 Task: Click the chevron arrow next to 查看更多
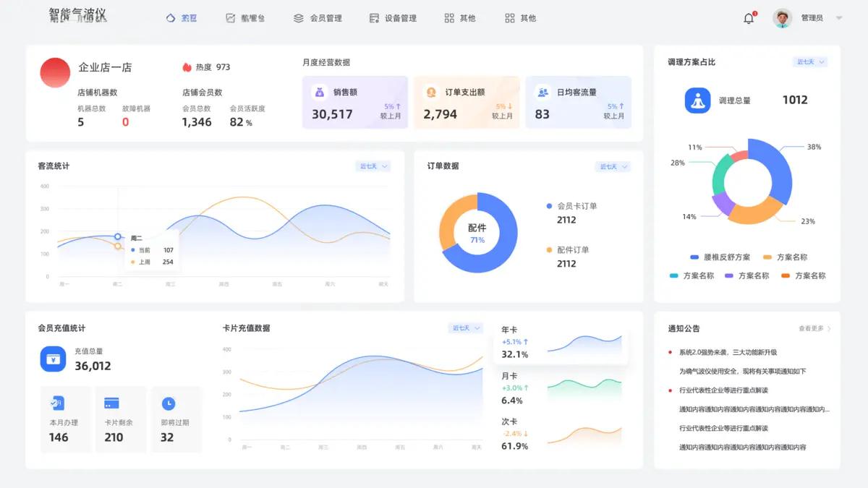point(829,329)
